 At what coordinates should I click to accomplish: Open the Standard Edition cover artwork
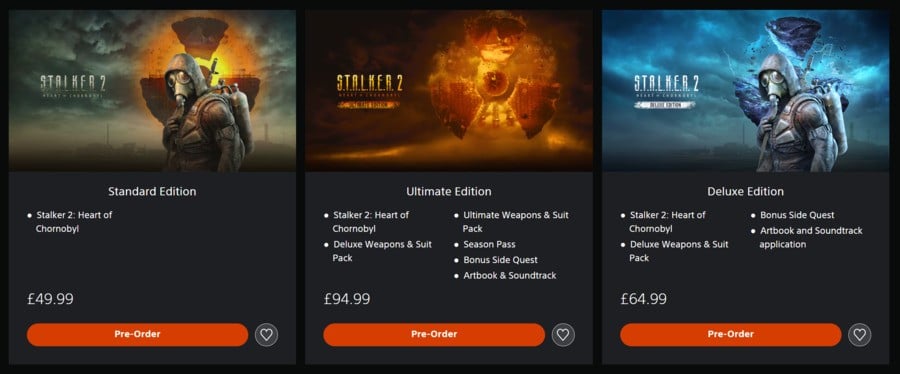[x=152, y=91]
